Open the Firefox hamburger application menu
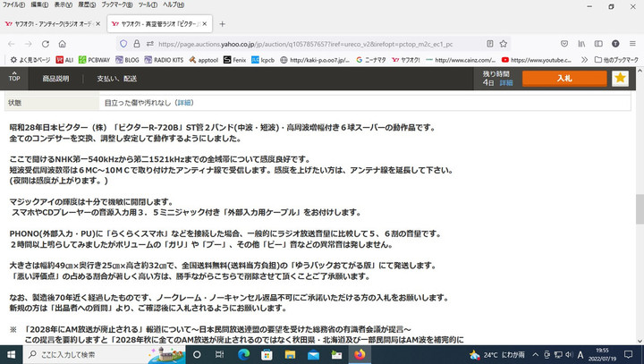 click(x=632, y=43)
